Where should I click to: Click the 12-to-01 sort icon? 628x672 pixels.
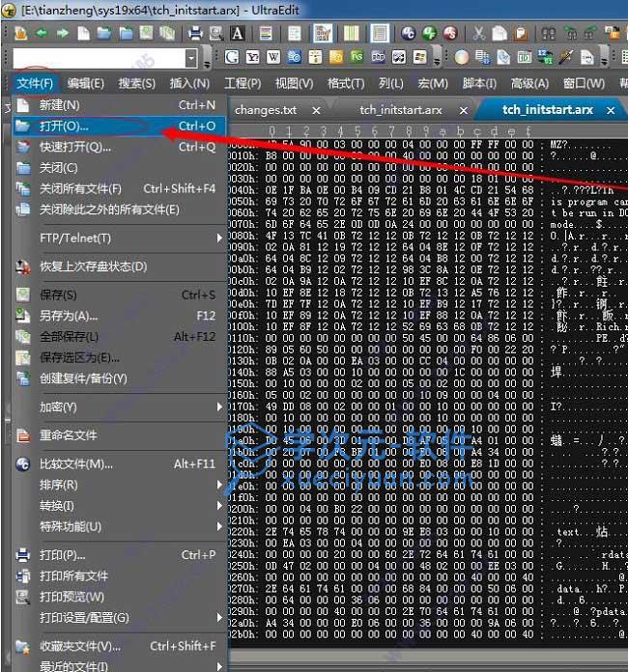[545, 57]
